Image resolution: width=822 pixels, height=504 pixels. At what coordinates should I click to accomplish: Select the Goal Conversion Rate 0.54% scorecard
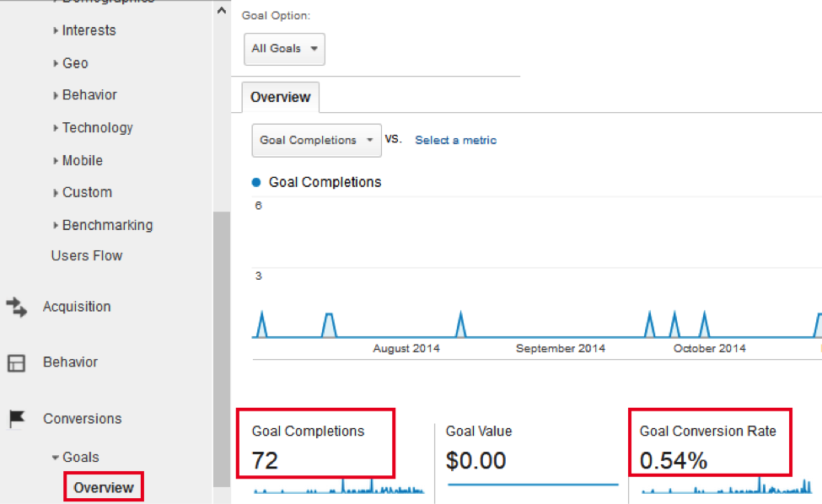coord(711,442)
